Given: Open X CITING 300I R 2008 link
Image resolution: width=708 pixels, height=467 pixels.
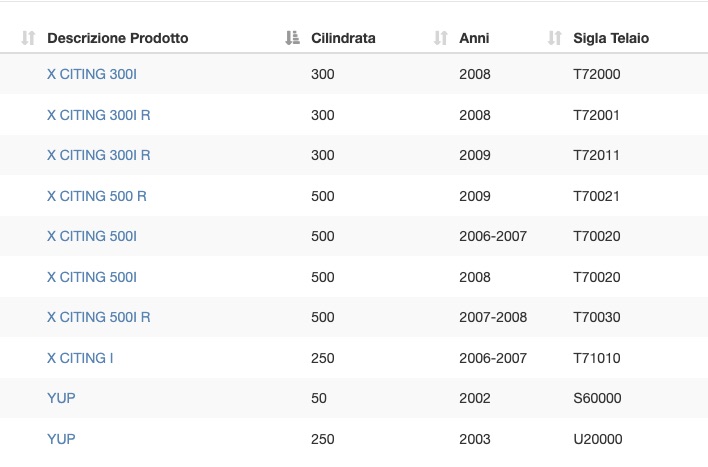Looking at the screenshot, I should 98,115.
